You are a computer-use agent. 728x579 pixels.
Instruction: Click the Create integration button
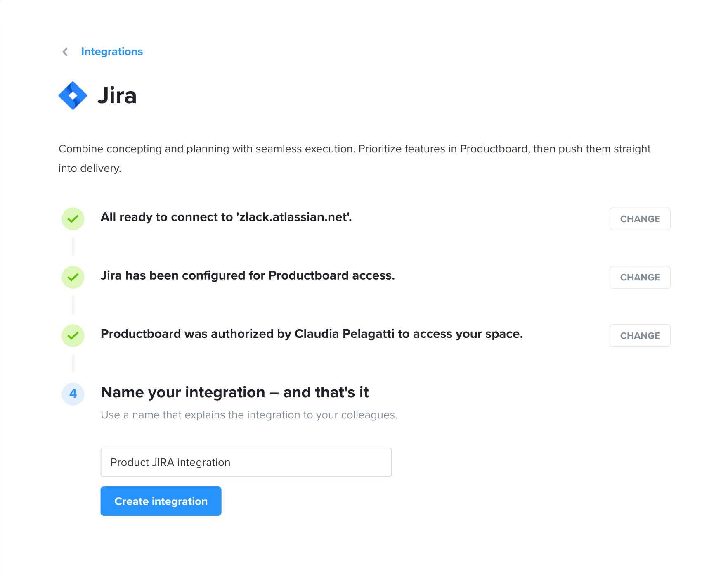pos(161,501)
